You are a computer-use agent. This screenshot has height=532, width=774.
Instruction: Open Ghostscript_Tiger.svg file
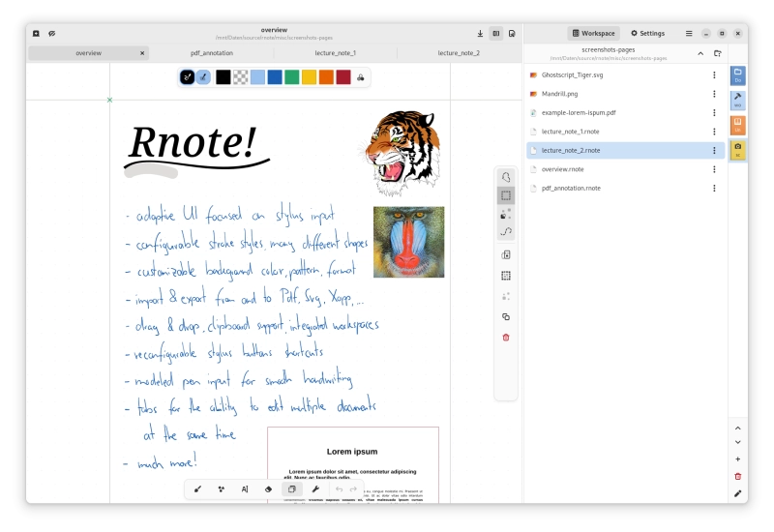(x=625, y=75)
